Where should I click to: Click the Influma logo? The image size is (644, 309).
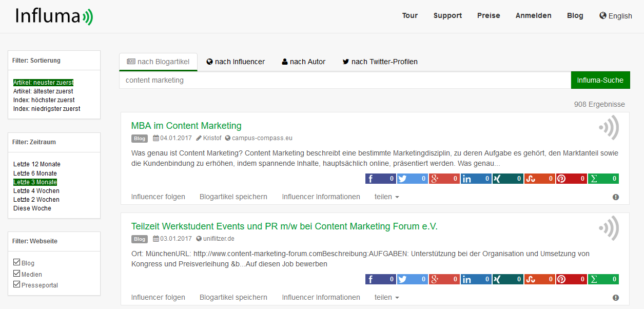click(x=54, y=16)
